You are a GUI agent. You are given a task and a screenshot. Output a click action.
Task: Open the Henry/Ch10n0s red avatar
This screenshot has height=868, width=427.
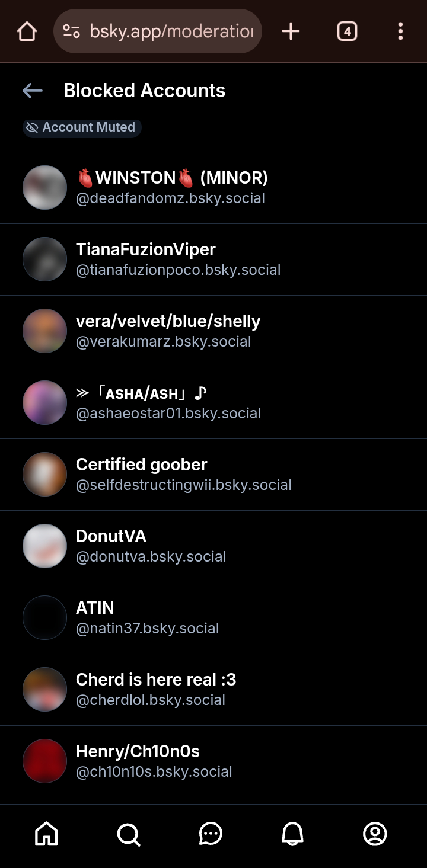tap(44, 761)
